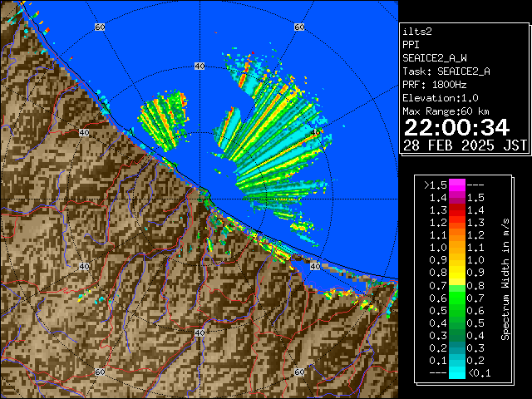Select the 'PPI' scan type text
The width and height of the screenshot is (532, 399).
point(411,45)
